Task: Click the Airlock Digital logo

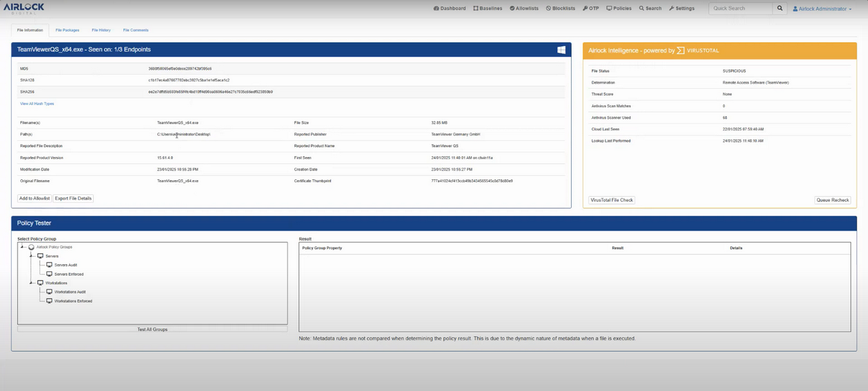Action: 23,7
